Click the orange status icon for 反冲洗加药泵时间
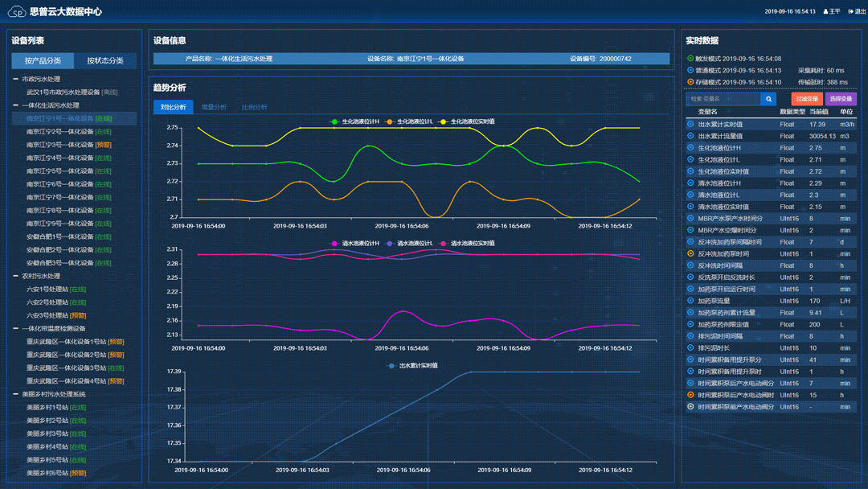Screen dimensions: 868x489 click(690, 254)
